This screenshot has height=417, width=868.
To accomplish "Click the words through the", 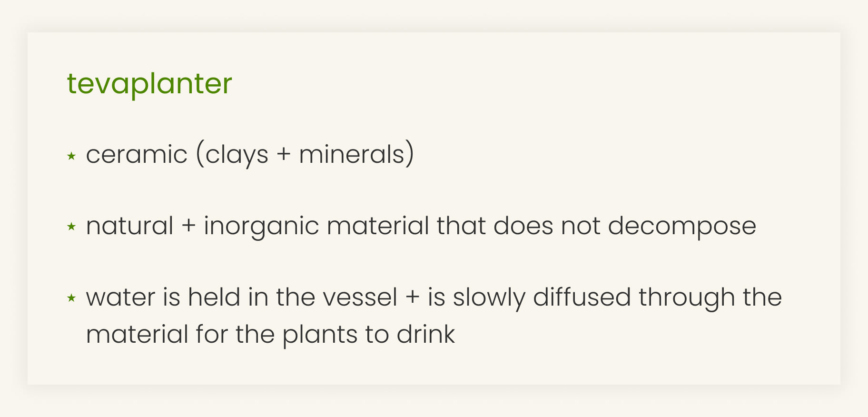I will [x=710, y=298].
